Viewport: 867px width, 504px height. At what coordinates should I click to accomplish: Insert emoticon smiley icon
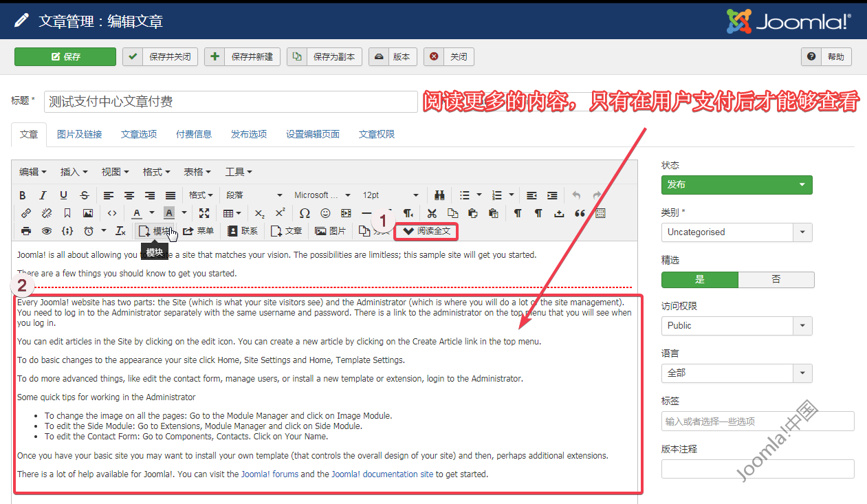tap(325, 213)
